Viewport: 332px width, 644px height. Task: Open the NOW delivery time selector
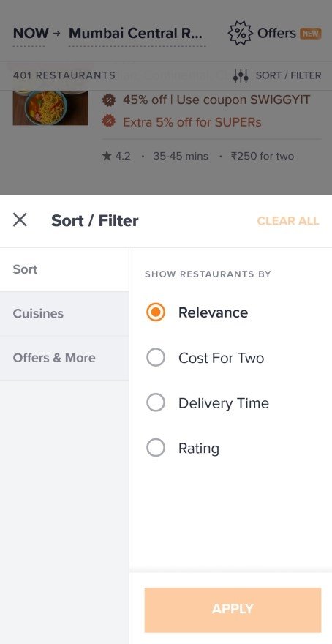(x=31, y=33)
